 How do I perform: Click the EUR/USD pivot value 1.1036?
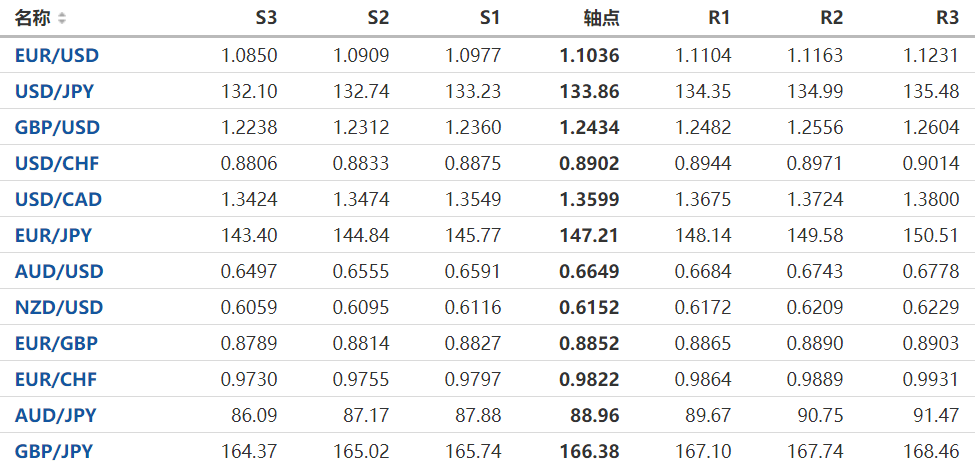[589, 56]
